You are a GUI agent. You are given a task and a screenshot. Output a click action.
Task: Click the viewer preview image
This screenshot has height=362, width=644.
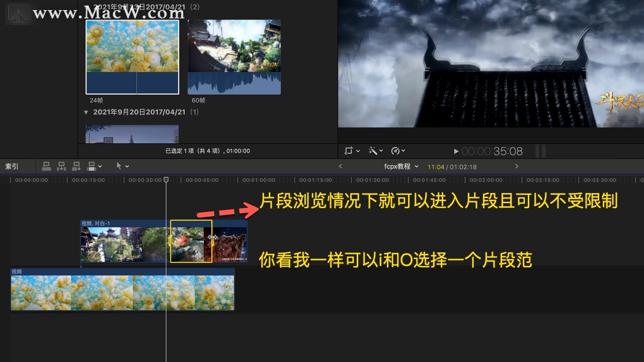491,63
